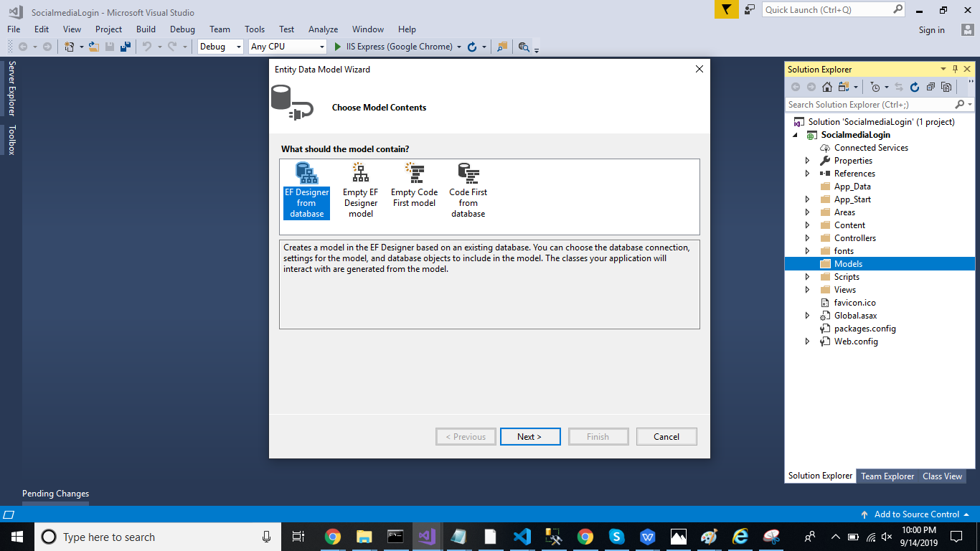980x551 pixels.
Task: Click Show All Files icon
Action: [946, 87]
